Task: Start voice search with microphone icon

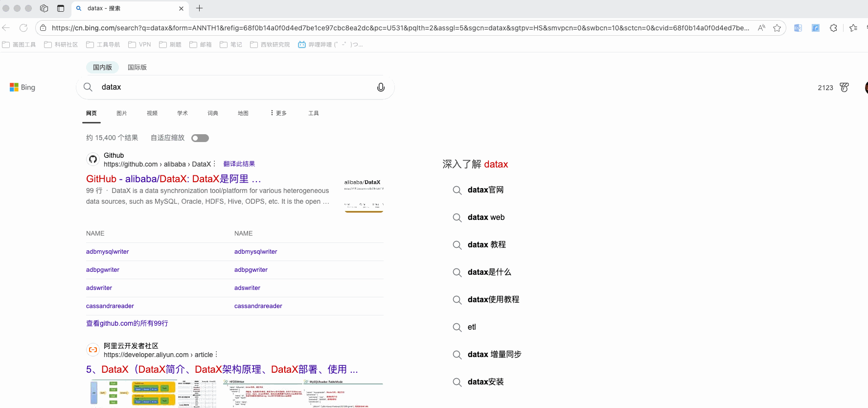Action: (381, 87)
